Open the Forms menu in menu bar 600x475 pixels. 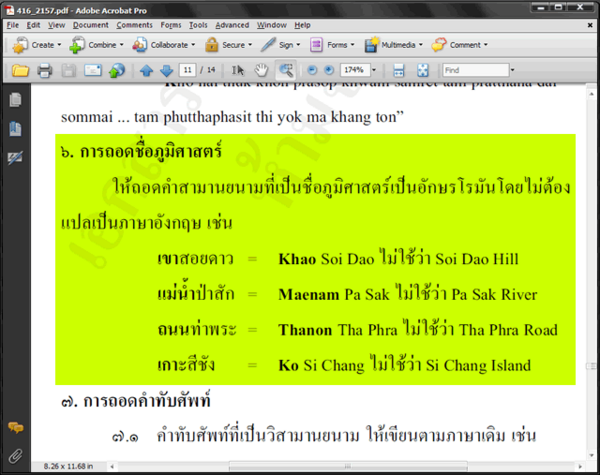point(171,25)
